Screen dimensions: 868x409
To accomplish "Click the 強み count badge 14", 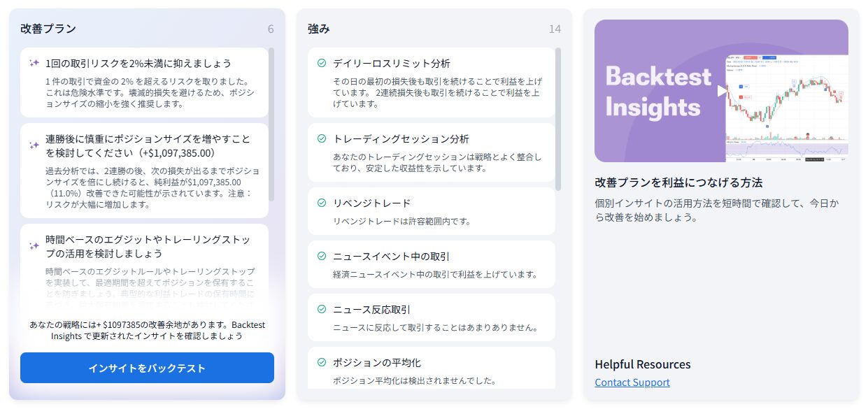I will (555, 29).
